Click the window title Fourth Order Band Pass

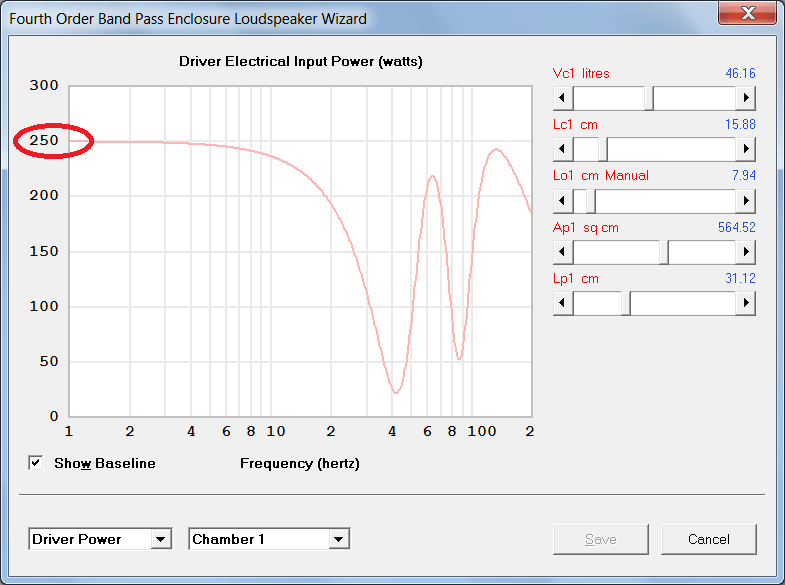pyautogui.click(x=188, y=19)
